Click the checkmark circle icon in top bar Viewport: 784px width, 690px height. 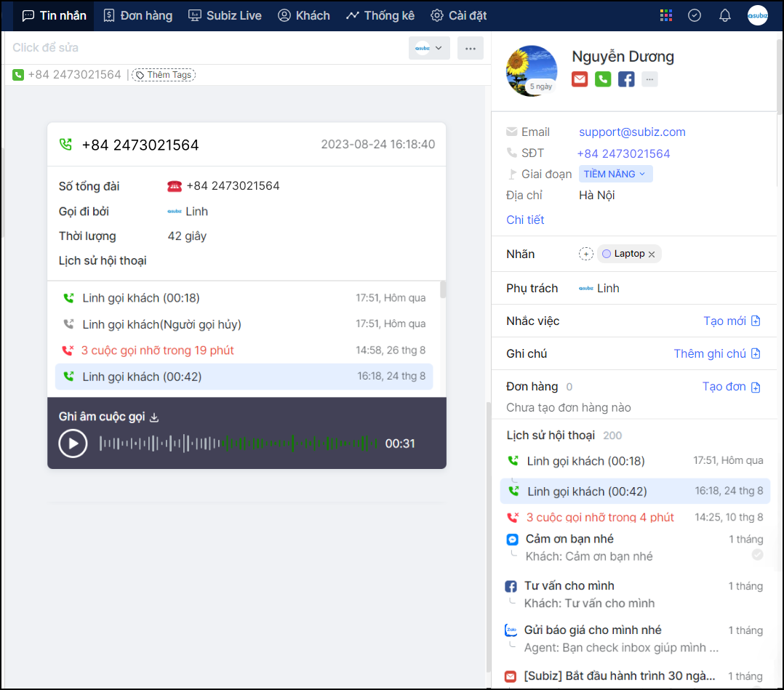tap(695, 15)
